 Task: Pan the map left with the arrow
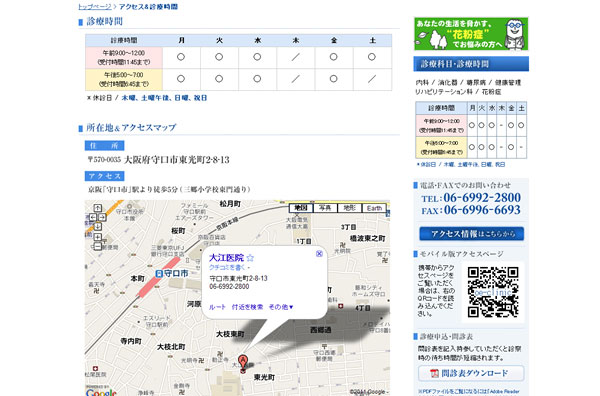click(93, 217)
